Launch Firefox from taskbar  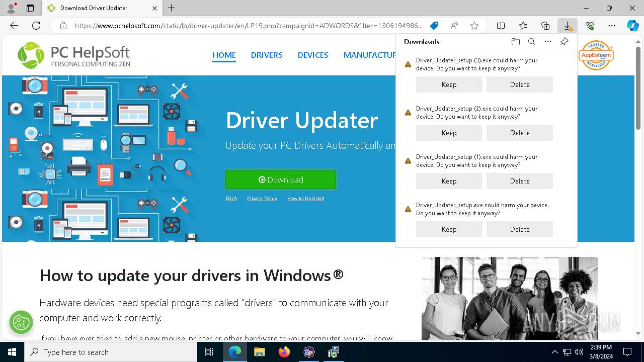pos(284,352)
